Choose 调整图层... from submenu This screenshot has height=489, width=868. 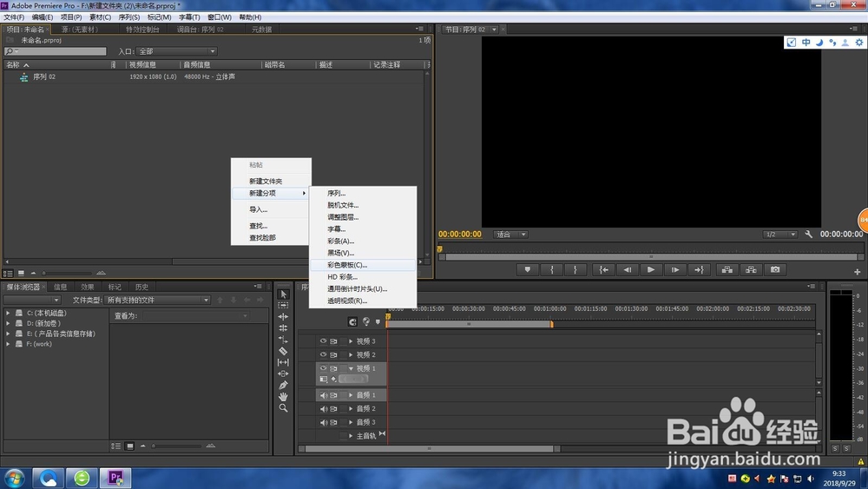[x=362, y=217]
